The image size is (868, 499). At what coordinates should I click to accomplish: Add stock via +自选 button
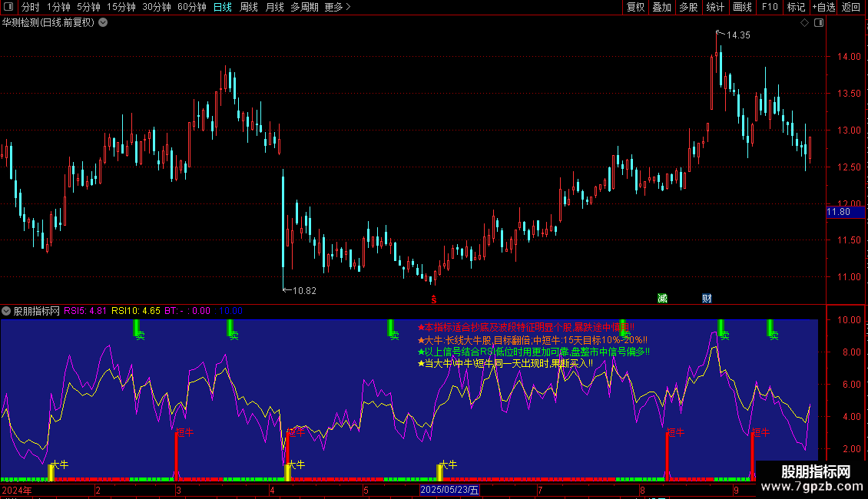point(823,7)
